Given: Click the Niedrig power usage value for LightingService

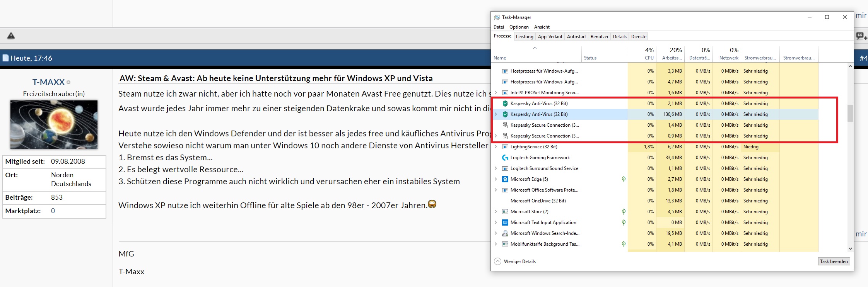Looking at the screenshot, I should [x=751, y=147].
